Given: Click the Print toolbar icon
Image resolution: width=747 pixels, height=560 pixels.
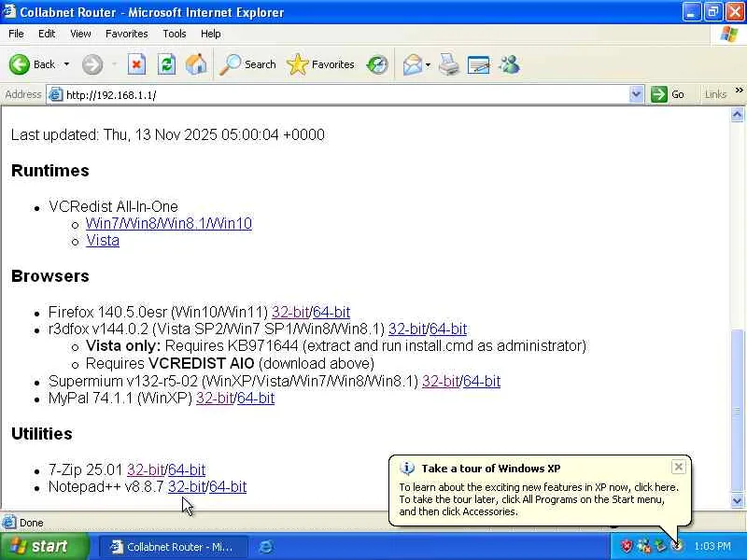Looking at the screenshot, I should tap(448, 64).
